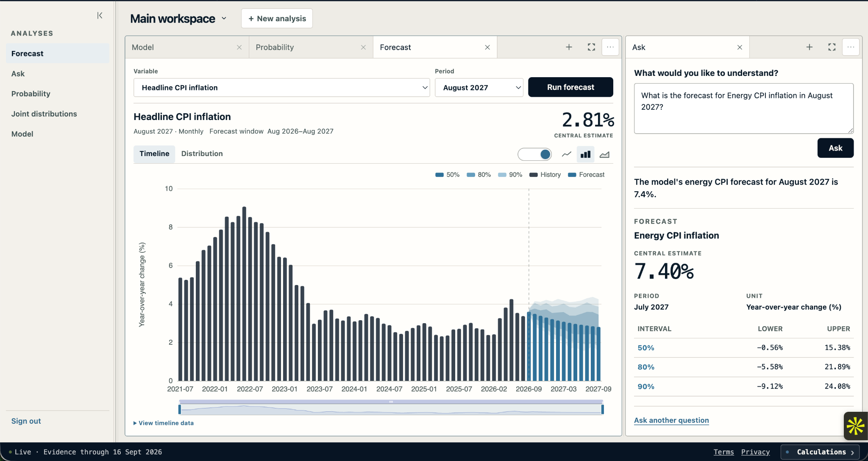The width and height of the screenshot is (868, 461).
Task: Open Joint distributions in the sidebar
Action: pyautogui.click(x=57, y=114)
